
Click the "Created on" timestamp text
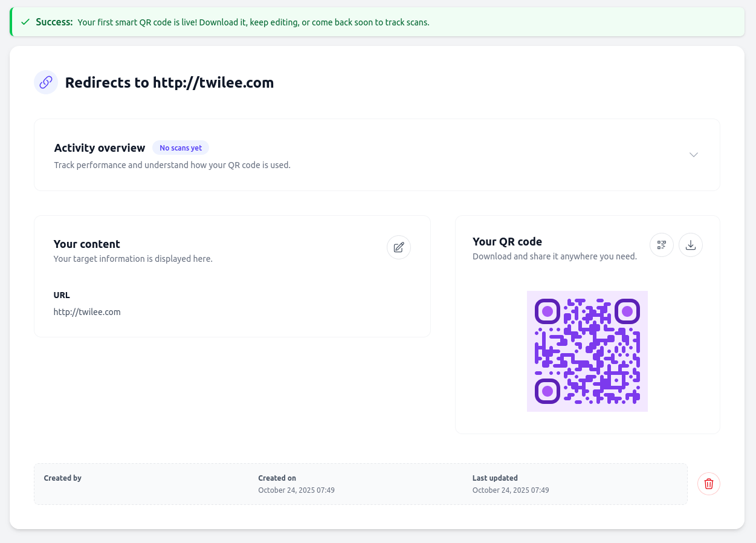(296, 490)
